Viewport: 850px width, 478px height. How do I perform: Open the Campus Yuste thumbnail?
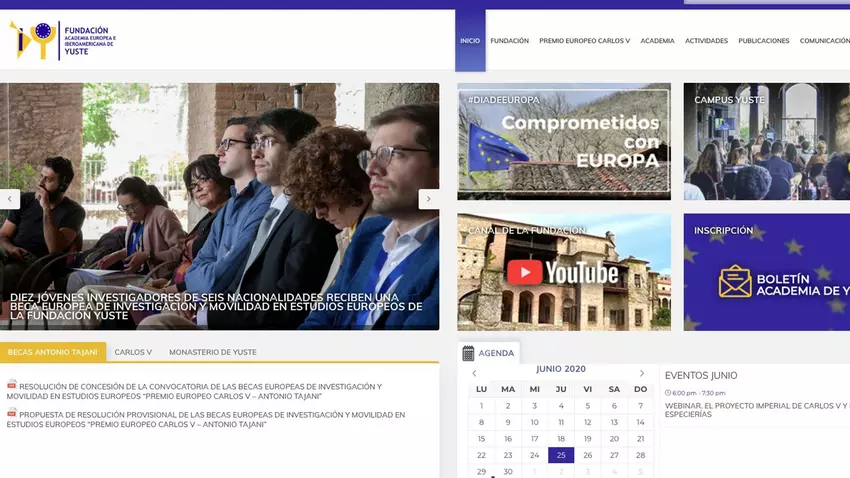click(x=766, y=141)
